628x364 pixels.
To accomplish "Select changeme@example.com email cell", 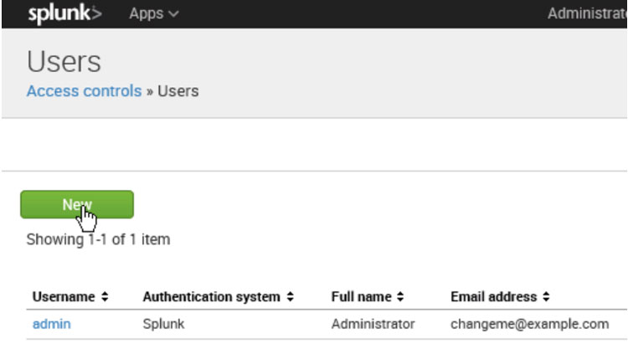I will [x=529, y=324].
